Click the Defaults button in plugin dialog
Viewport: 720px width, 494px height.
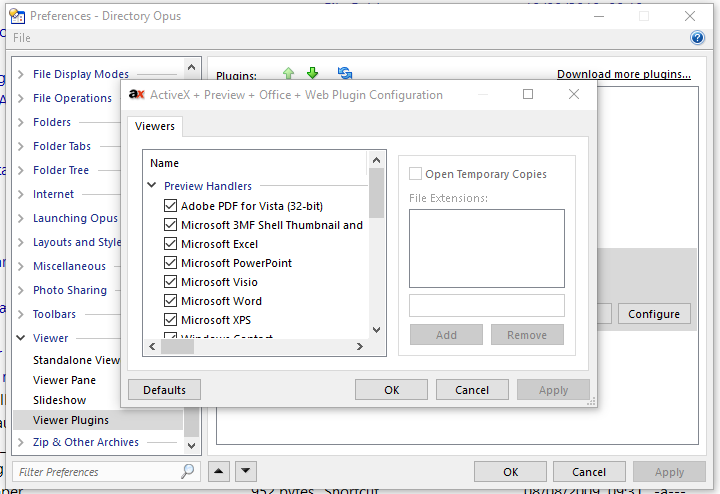coord(164,390)
